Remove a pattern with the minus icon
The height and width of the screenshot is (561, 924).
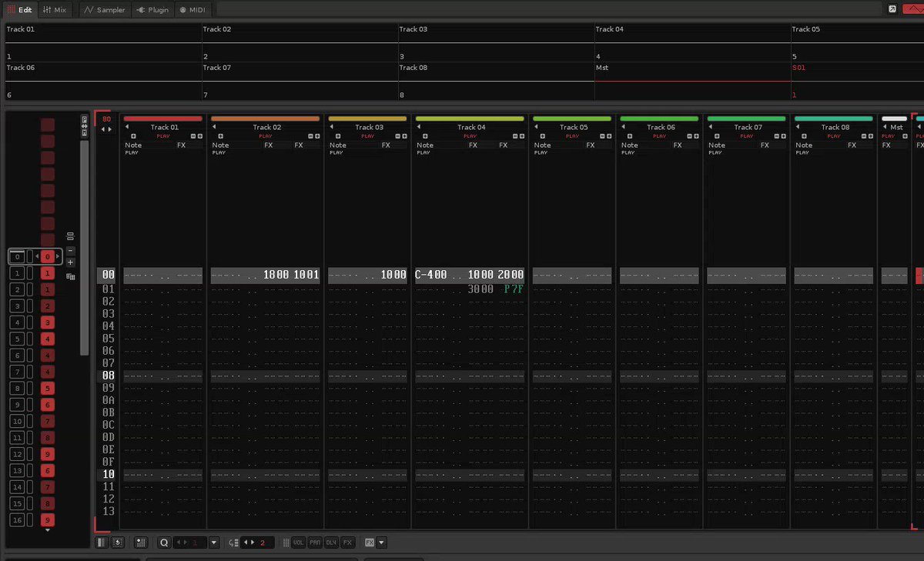[71, 250]
